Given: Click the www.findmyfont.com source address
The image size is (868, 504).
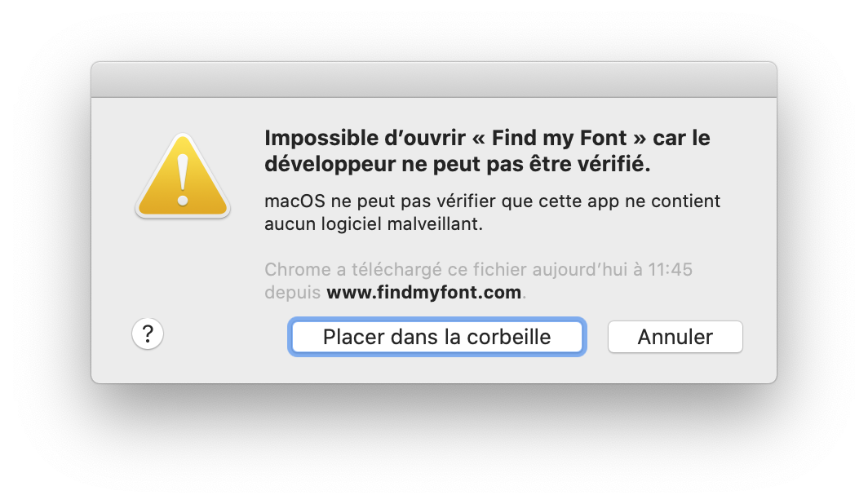Looking at the screenshot, I should pos(424,292).
